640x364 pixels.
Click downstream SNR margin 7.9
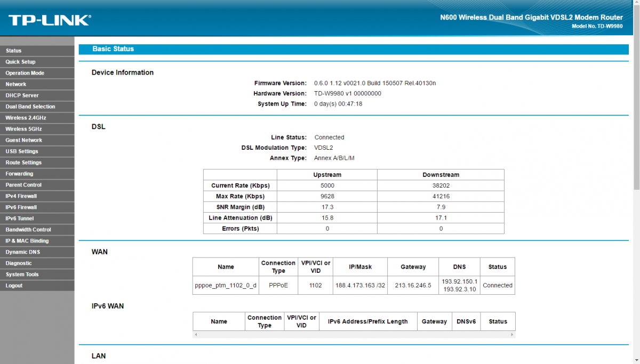click(441, 207)
